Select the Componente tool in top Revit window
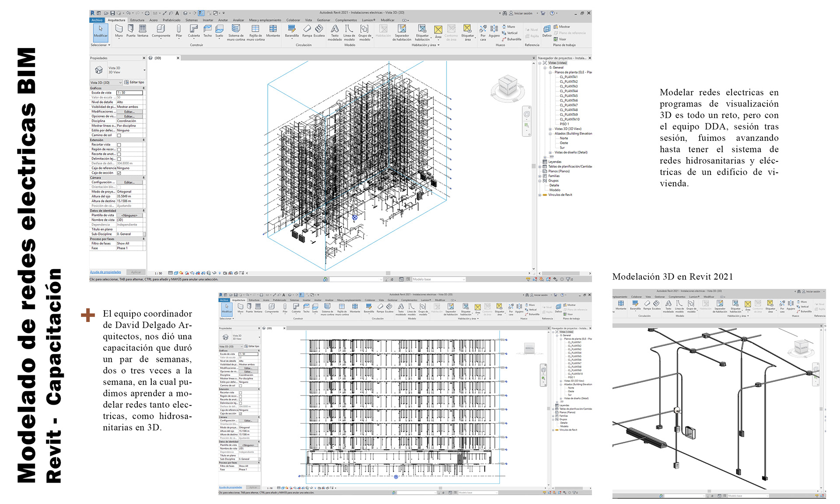 [161, 31]
